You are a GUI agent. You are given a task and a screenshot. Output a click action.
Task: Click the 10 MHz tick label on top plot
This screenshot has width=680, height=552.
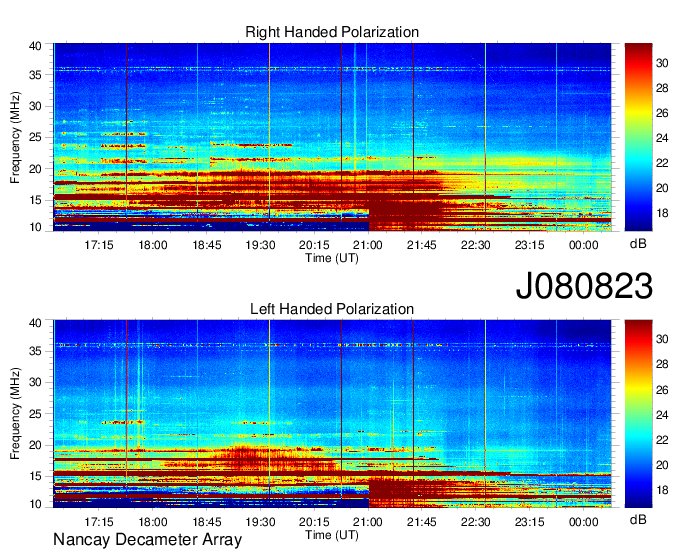35,227
